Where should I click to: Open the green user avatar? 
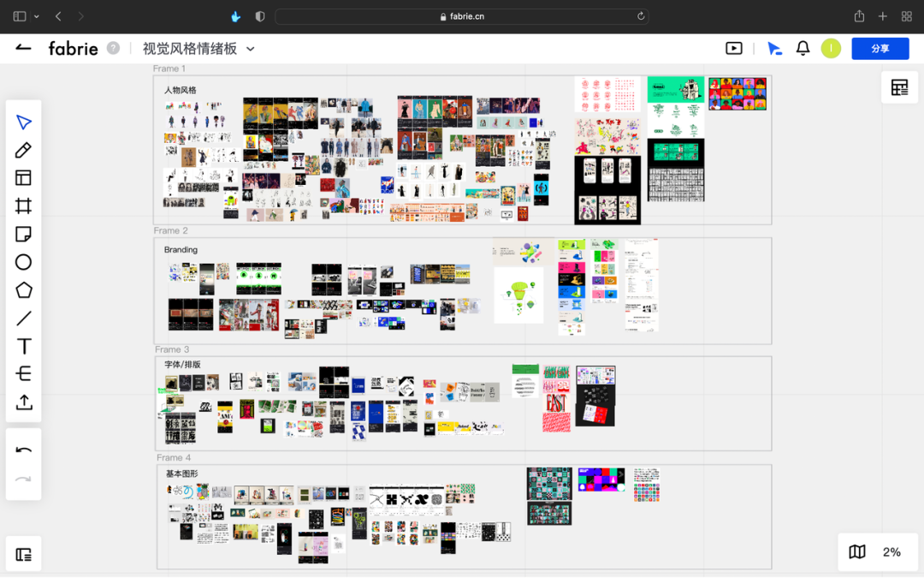831,48
